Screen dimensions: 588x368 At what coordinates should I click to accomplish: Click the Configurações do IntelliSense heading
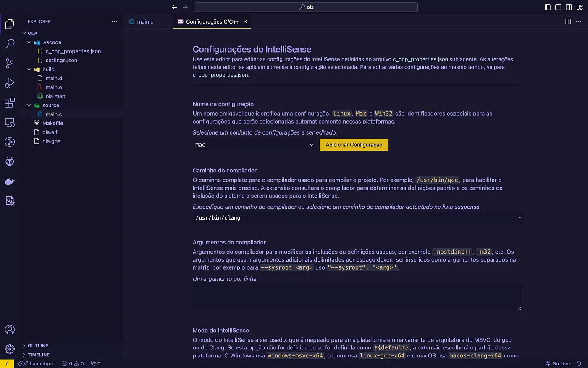coord(252,49)
